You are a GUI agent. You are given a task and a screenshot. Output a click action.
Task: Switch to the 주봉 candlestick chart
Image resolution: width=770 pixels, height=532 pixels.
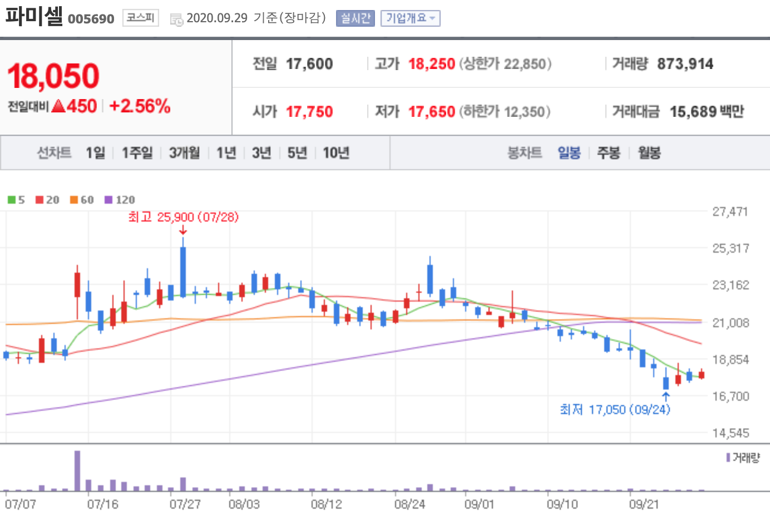click(x=609, y=152)
